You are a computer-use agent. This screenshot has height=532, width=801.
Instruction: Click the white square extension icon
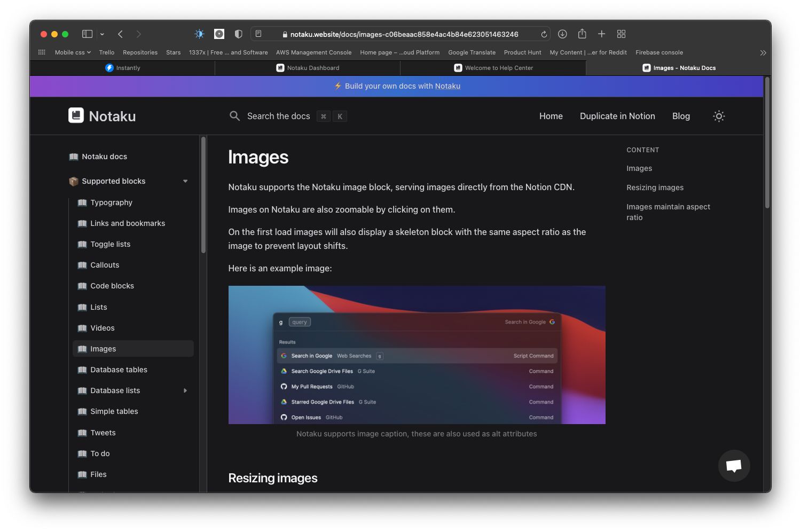click(x=219, y=34)
